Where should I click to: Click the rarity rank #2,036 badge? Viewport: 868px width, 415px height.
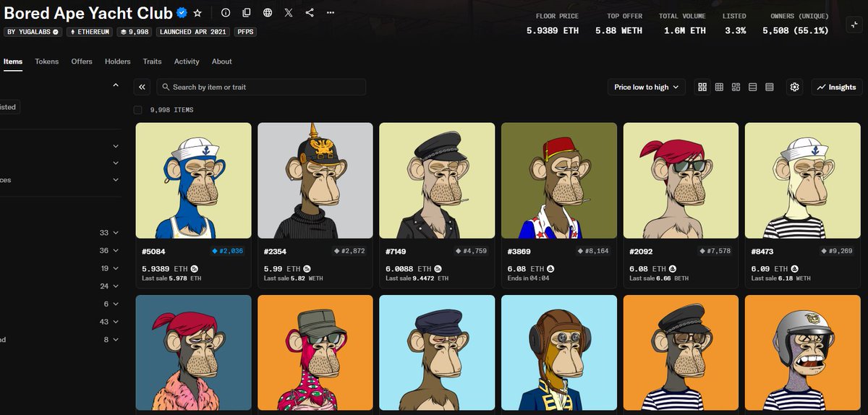click(227, 251)
